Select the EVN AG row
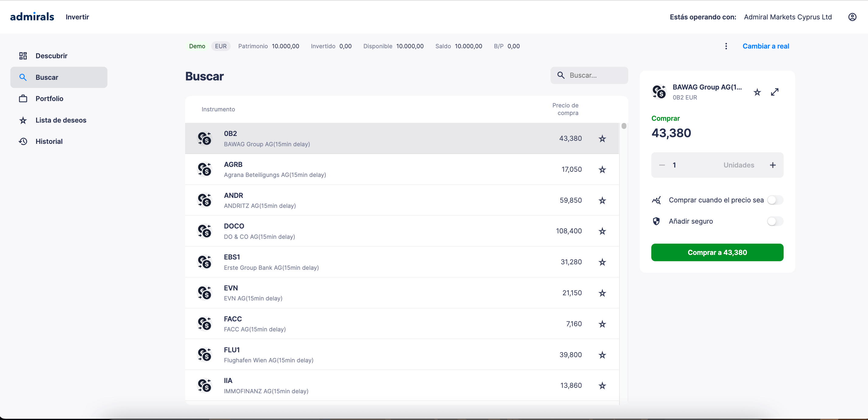Screen dimensions: 868x420 click(x=402, y=293)
